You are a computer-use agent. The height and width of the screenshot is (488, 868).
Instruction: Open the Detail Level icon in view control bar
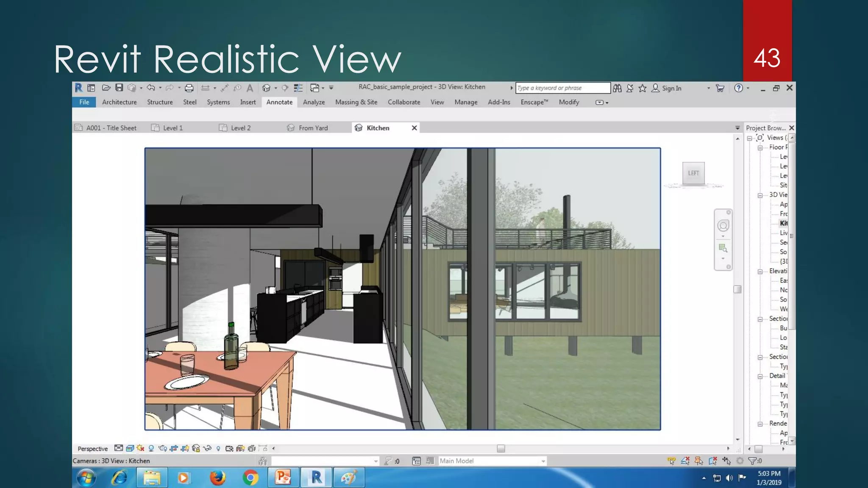119,448
